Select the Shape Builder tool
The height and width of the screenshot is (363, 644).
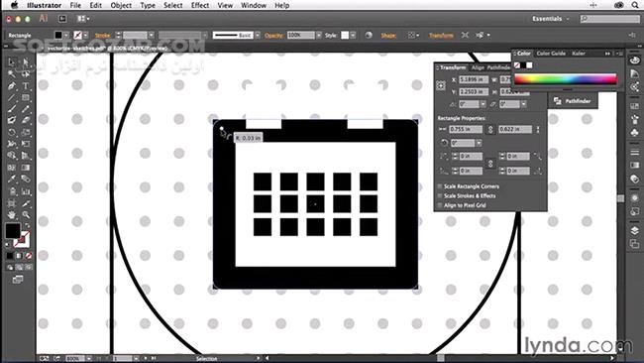pos(12,156)
